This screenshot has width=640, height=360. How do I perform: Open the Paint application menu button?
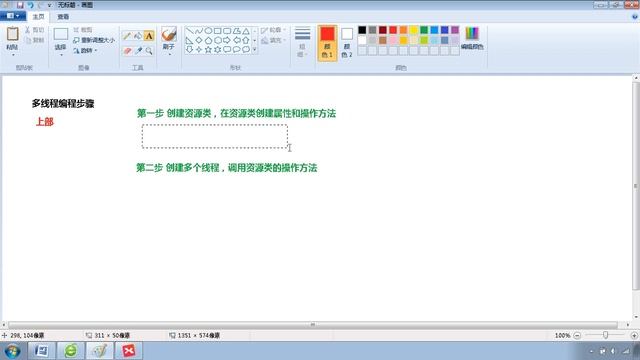(13, 16)
